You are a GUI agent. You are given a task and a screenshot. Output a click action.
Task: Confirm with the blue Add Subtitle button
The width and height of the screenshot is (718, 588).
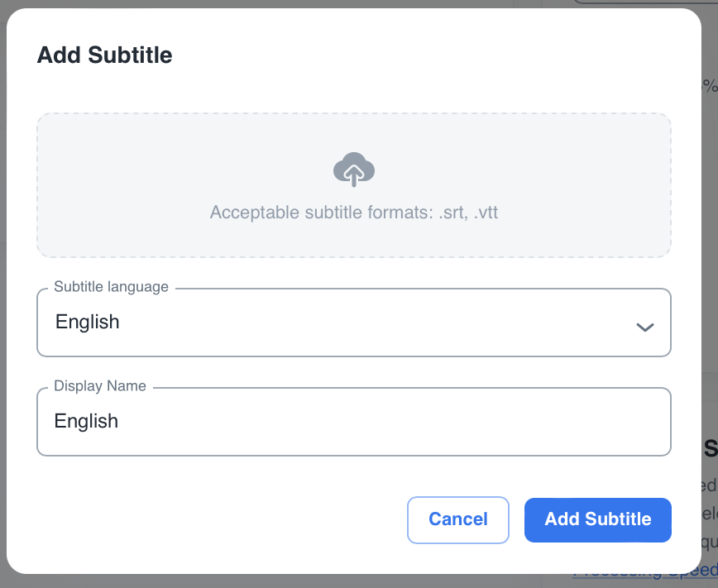pos(597,519)
